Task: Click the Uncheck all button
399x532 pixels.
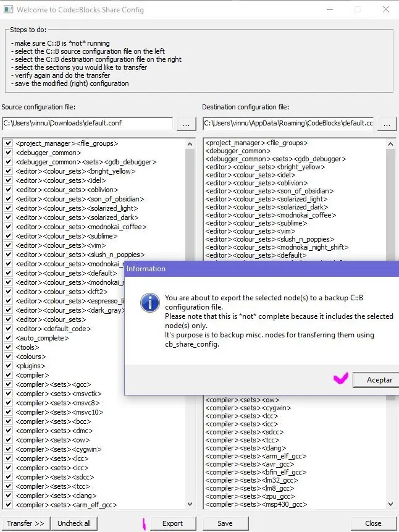Action: pos(74,523)
